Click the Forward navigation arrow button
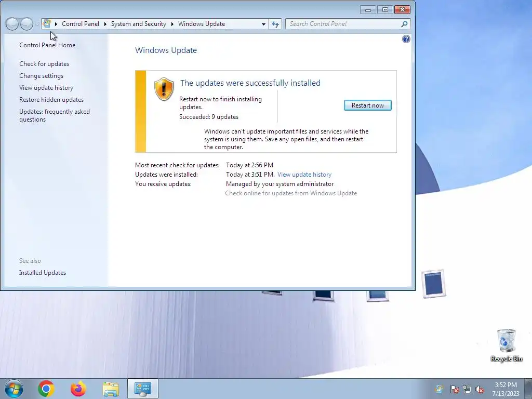The width and height of the screenshot is (532, 399). coord(26,24)
